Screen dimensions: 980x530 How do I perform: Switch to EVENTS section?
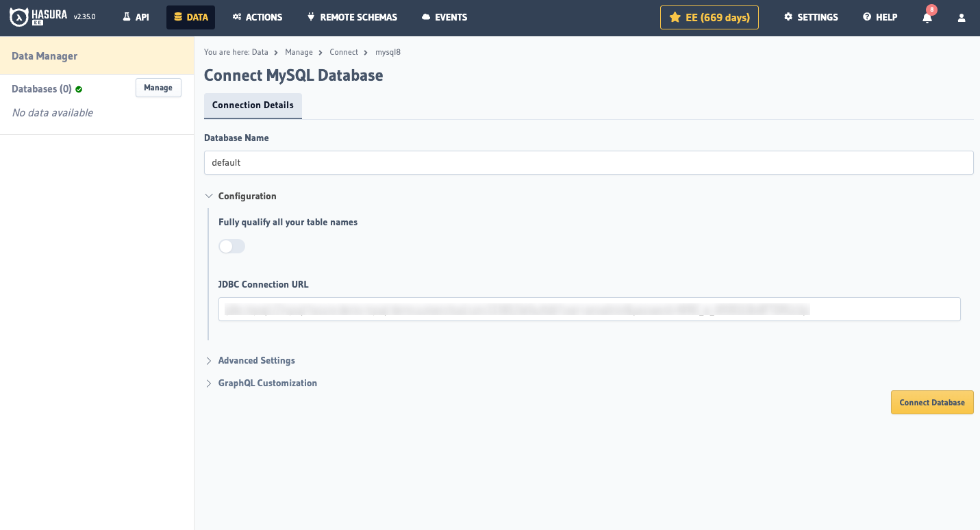pyautogui.click(x=444, y=17)
